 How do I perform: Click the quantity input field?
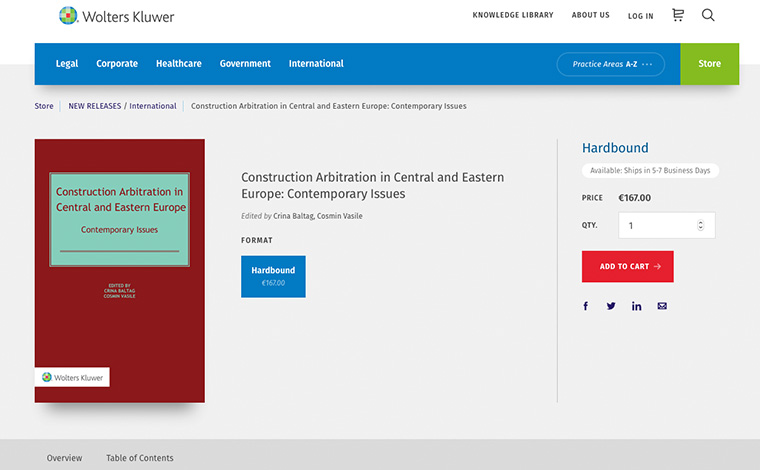[655, 226]
